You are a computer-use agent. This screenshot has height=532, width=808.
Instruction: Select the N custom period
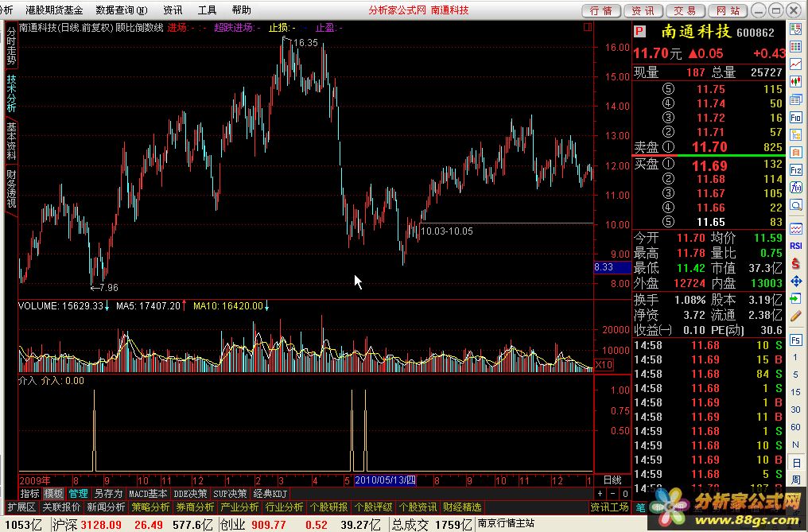click(795, 445)
